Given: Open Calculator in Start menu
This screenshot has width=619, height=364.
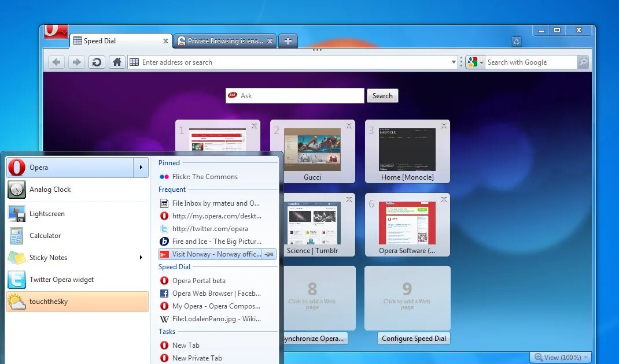Looking at the screenshot, I should pos(78,235).
